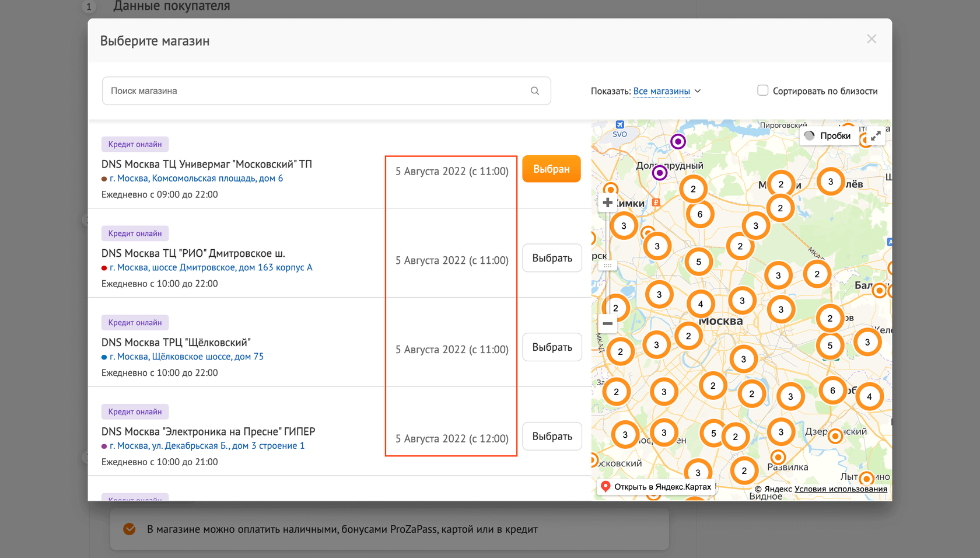Enable Сортировать по близости checkbox
The height and width of the screenshot is (558, 980).
[762, 90]
